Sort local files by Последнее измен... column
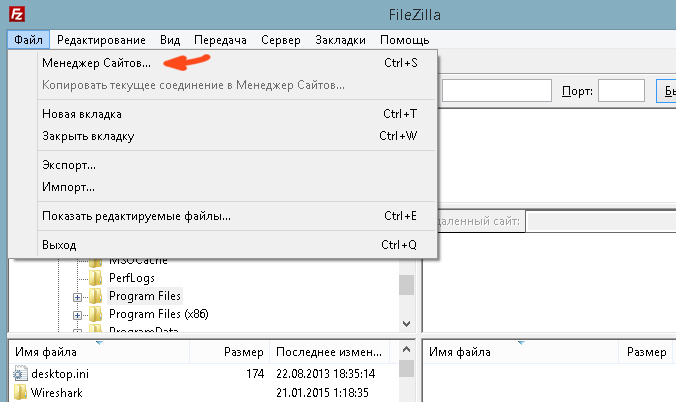Viewport: 676px width, 402px height. click(329, 352)
